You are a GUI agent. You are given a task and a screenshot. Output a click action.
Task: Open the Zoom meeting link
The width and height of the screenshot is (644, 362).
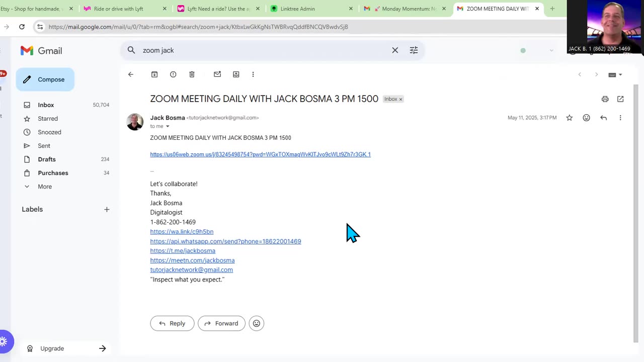pos(260,154)
